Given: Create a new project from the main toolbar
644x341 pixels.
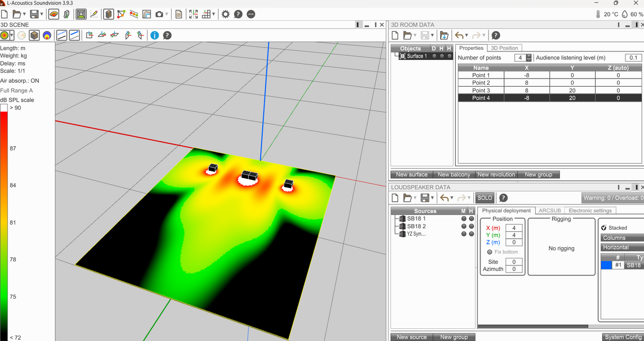Looking at the screenshot, I should click(x=5, y=14).
